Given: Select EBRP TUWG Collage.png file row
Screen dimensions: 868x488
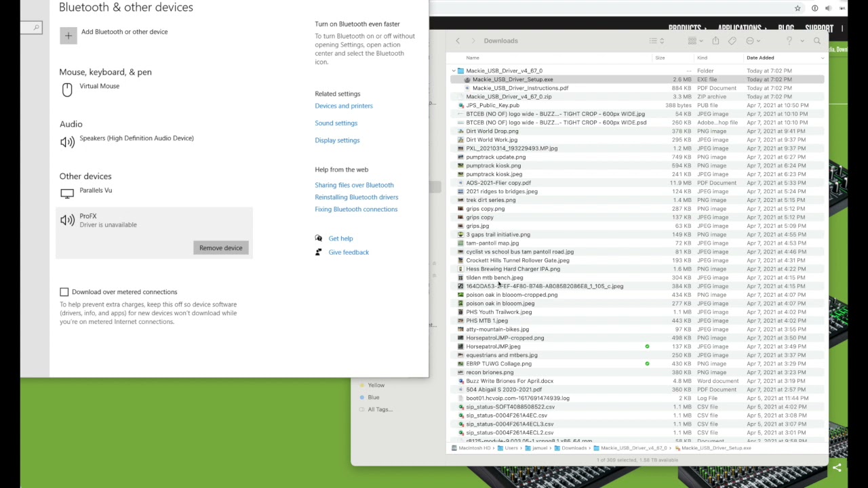Looking at the screenshot, I should pyautogui.click(x=637, y=364).
